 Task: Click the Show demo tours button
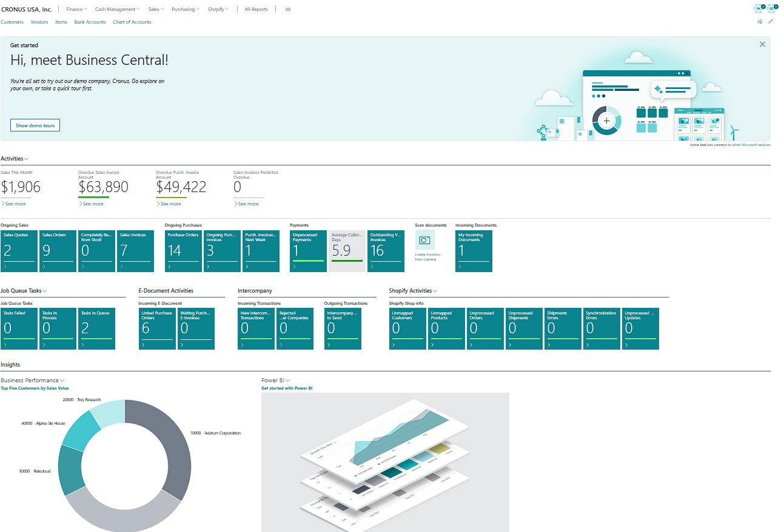tap(35, 125)
